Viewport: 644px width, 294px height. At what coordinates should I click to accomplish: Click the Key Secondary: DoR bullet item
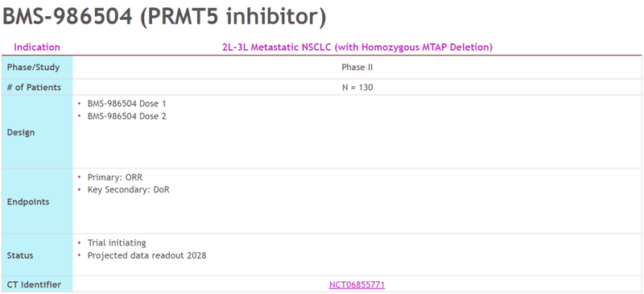tap(128, 190)
